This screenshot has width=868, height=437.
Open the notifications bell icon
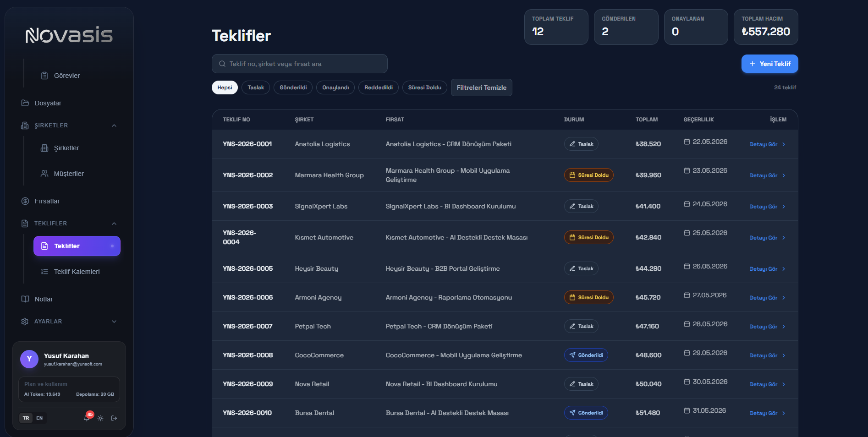[87, 418]
